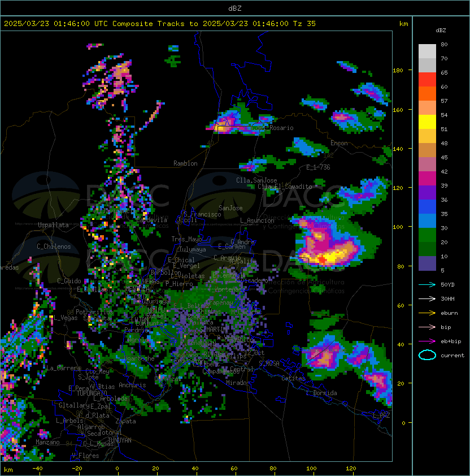Select the pink bip arrow legend icon
The image size is (470, 476).
(x=427, y=327)
